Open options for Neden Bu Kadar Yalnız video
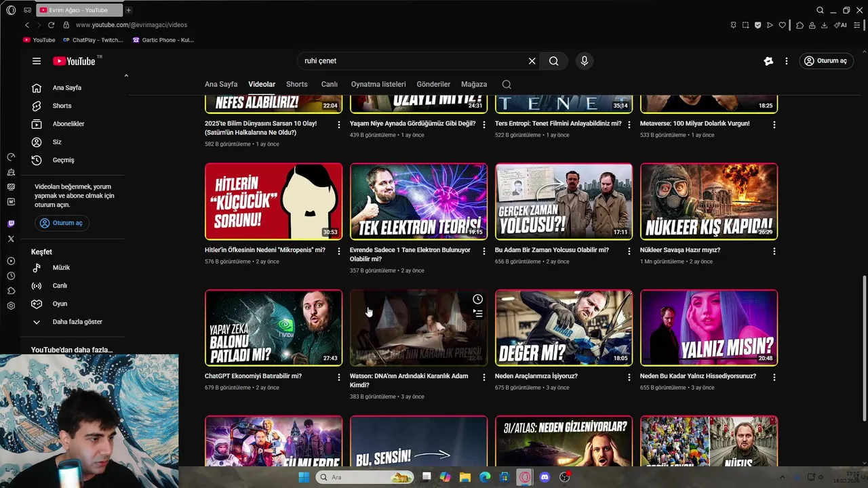Image resolution: width=868 pixels, height=488 pixels. pyautogui.click(x=774, y=378)
